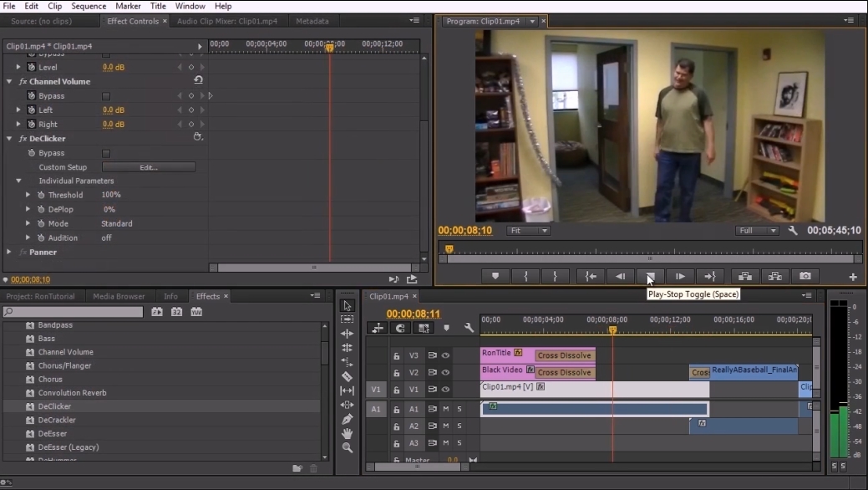Switch to Media Browser tab
868x490 pixels.
(x=119, y=297)
